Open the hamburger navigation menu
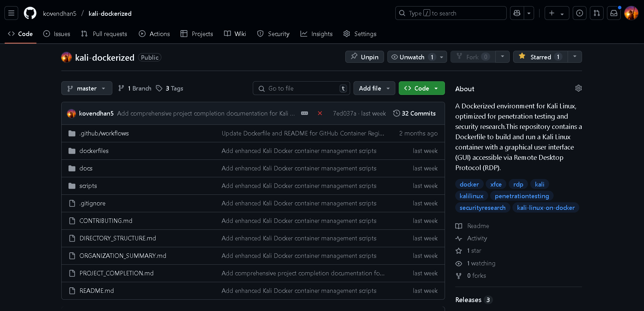The height and width of the screenshot is (311, 644). pos(11,13)
